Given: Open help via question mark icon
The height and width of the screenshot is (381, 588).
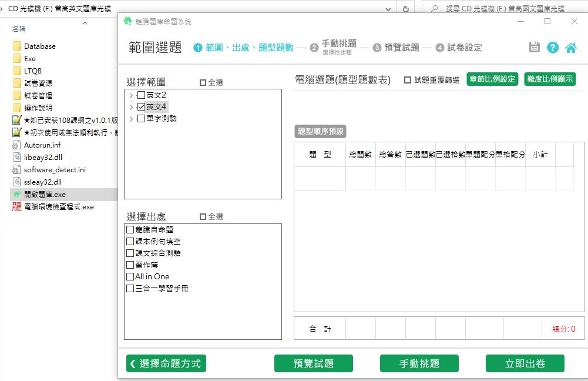Looking at the screenshot, I should point(552,48).
